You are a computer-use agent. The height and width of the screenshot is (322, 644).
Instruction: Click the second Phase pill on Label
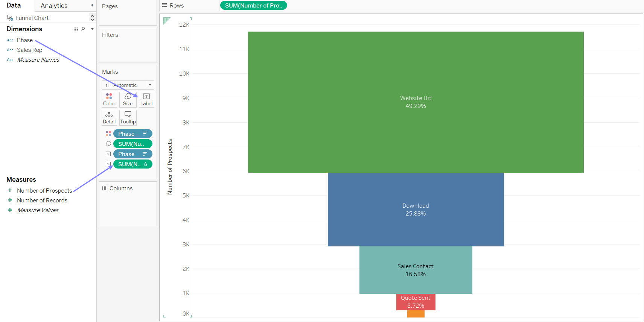click(x=132, y=154)
